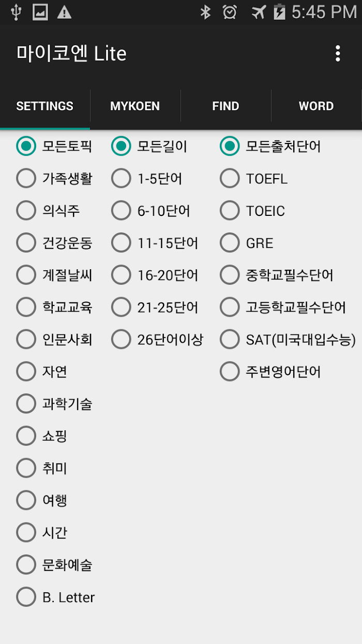Select the 26단어이상 length option
Image resolution: width=362 pixels, height=644 pixels.
tap(158, 340)
